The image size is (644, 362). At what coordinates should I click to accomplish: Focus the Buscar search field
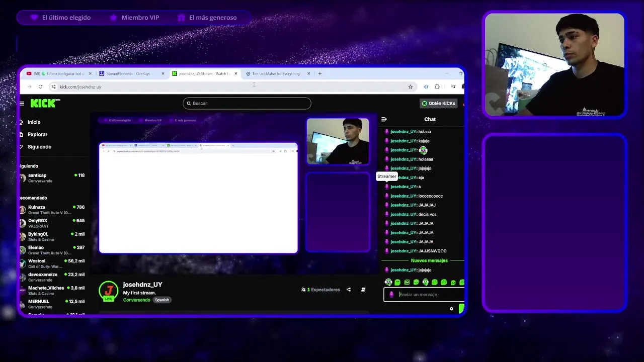(247, 103)
